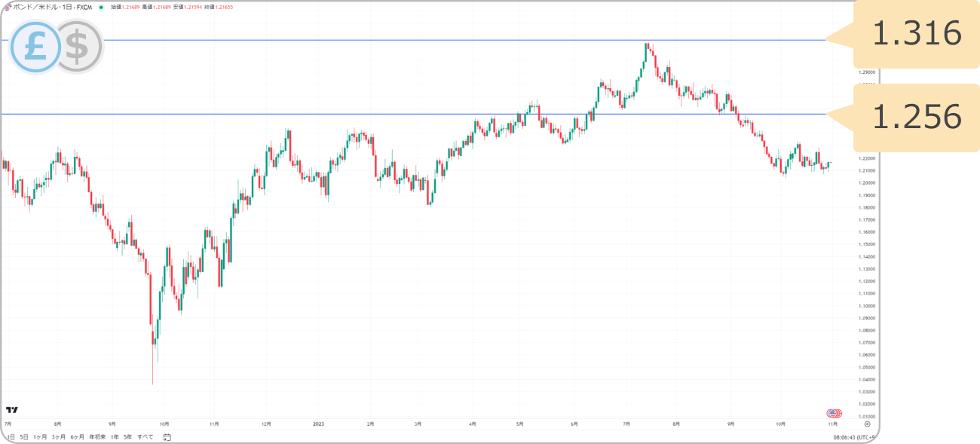980x444 pixels.
Task: Click price axis label 1.29000
Action: point(865,72)
